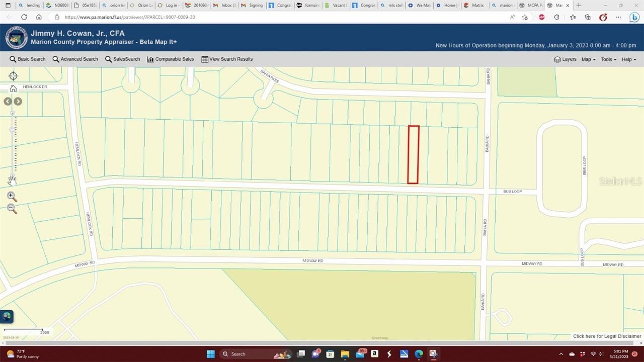The height and width of the screenshot is (362, 644).
Task: Select the pan hand tool
Action: pyautogui.click(x=12, y=180)
